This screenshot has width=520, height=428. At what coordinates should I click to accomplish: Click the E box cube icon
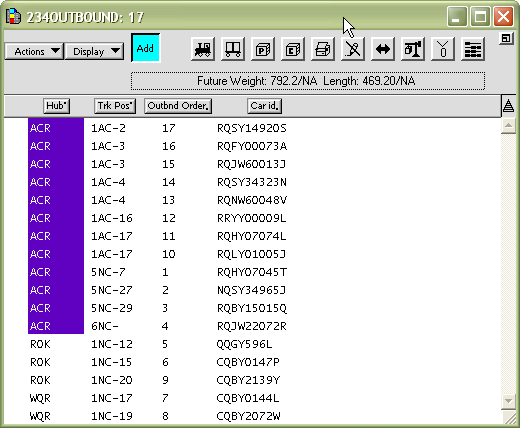[x=293, y=49]
